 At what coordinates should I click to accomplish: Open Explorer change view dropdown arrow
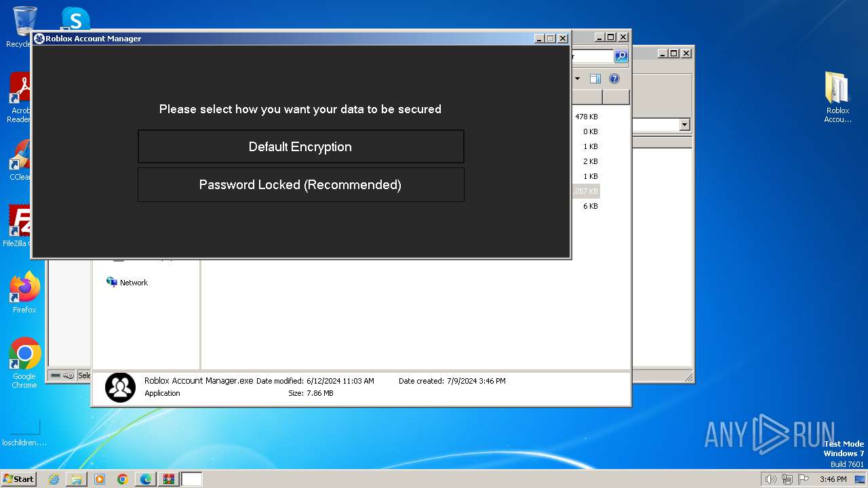click(578, 79)
